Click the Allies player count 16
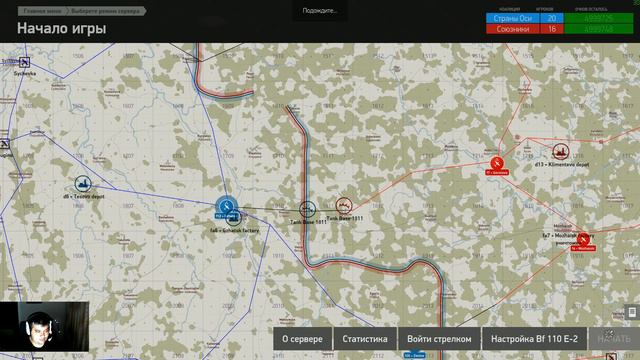The width and height of the screenshot is (640, 360). click(552, 29)
